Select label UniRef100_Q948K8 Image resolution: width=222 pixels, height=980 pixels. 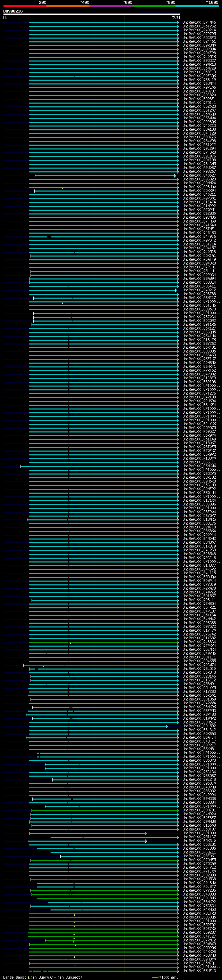coord(199,263)
